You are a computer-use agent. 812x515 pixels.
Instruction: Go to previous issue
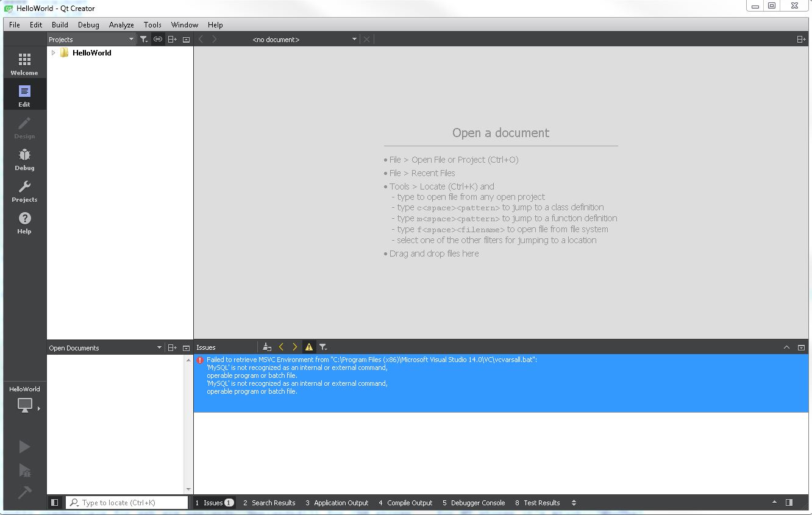[281, 347]
